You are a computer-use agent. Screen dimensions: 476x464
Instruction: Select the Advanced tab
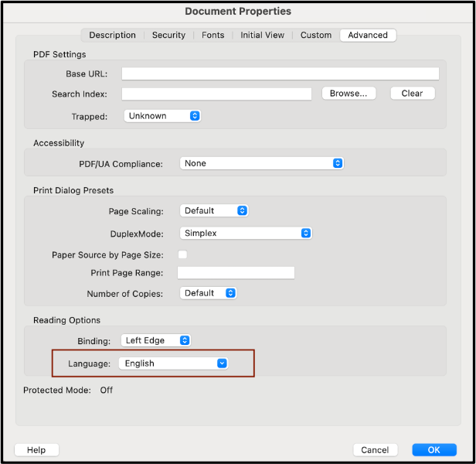[368, 35]
